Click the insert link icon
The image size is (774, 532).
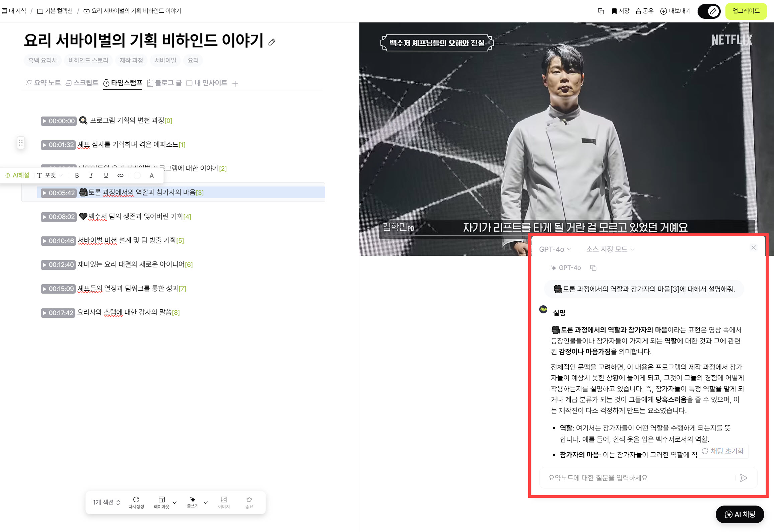(120, 175)
